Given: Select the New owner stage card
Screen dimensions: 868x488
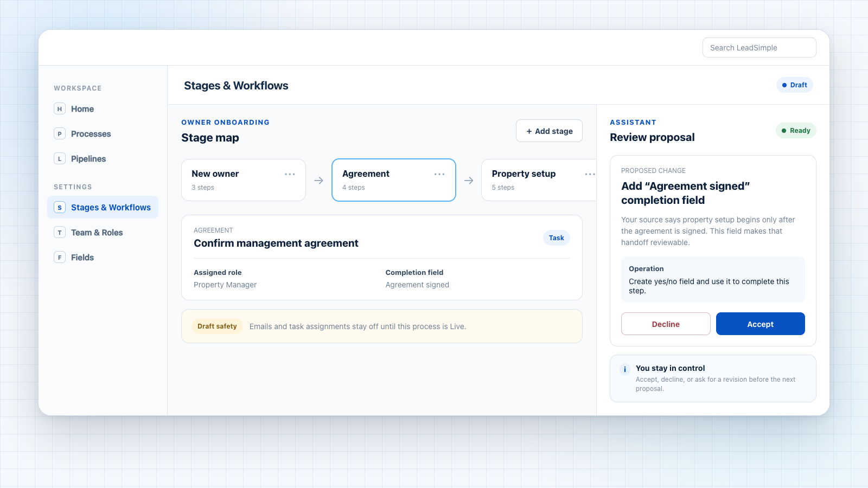Looking at the screenshot, I should (244, 180).
